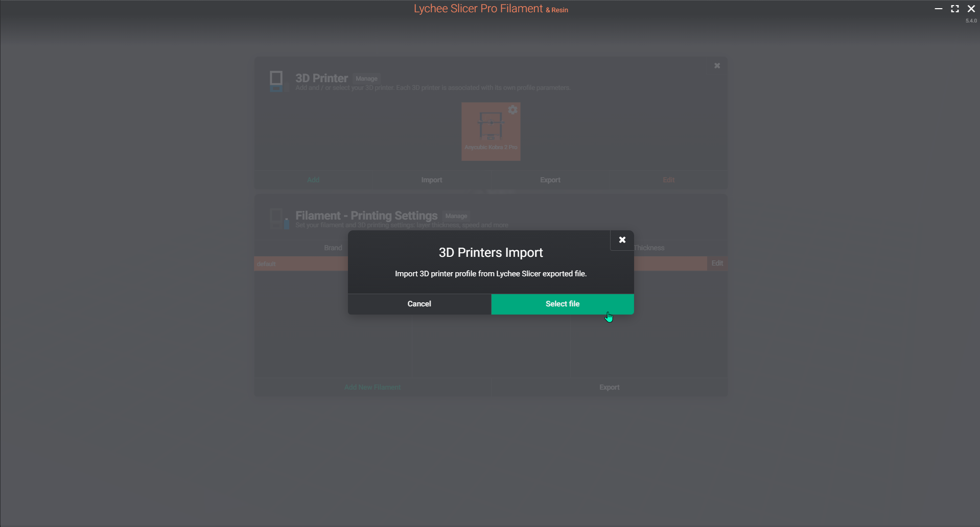This screenshot has height=527, width=980.
Task: Minimize the Lychee Slicer window
Action: point(939,8)
